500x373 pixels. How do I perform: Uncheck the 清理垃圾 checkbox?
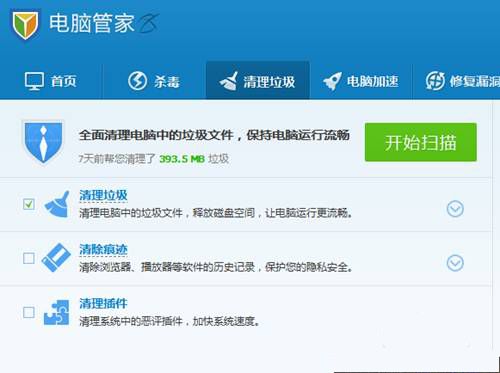[x=29, y=204]
